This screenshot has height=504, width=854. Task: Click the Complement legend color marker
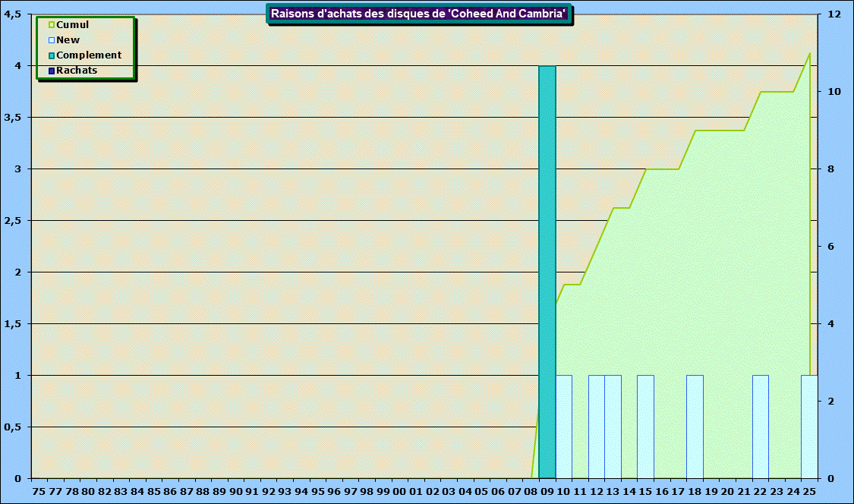tap(52, 55)
